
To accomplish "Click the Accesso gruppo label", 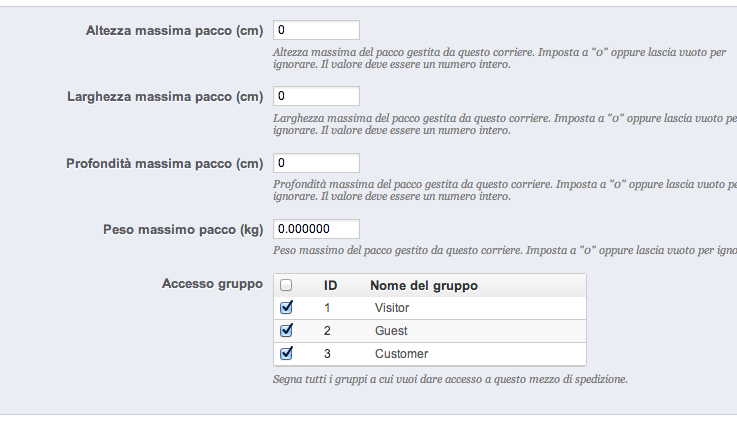I will point(212,284).
